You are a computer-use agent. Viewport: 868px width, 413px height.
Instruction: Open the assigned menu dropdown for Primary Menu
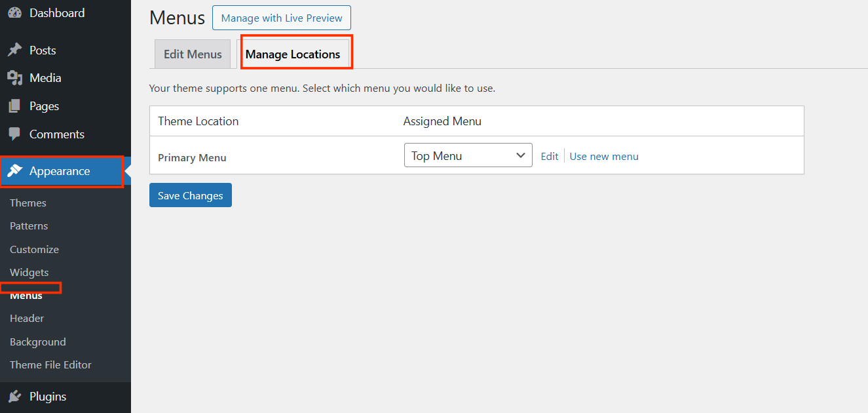(468, 155)
